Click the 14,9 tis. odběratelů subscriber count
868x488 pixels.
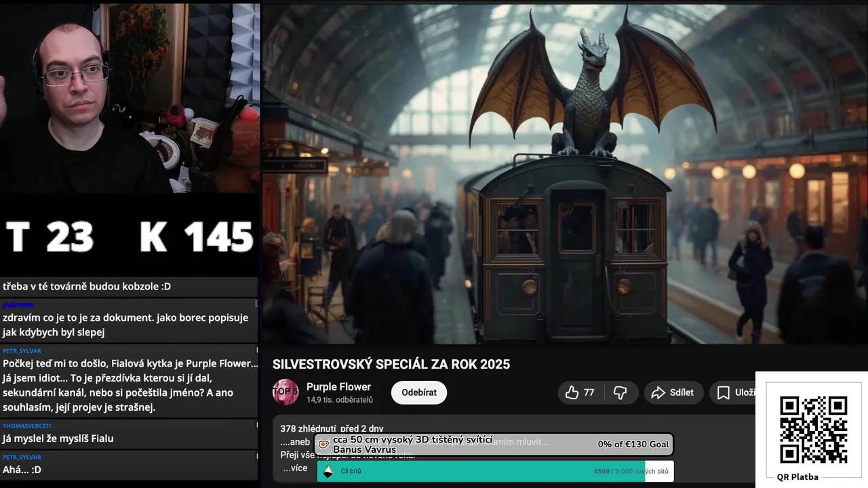click(x=340, y=400)
